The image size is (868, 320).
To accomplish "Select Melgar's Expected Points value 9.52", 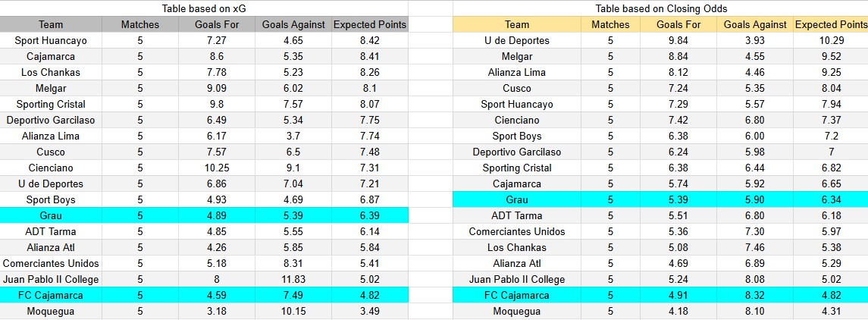I will click(831, 56).
